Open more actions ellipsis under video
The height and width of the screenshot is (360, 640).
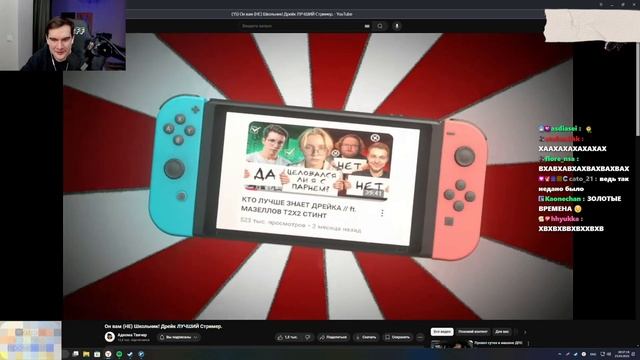[420, 337]
